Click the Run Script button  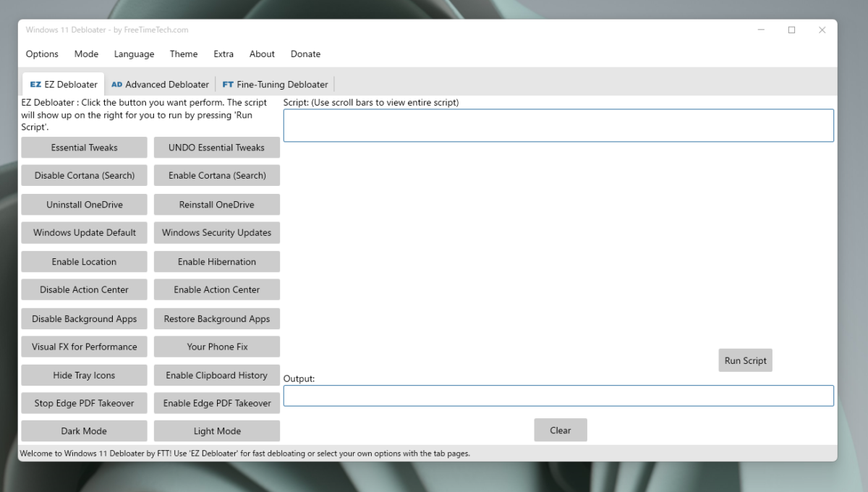(745, 360)
